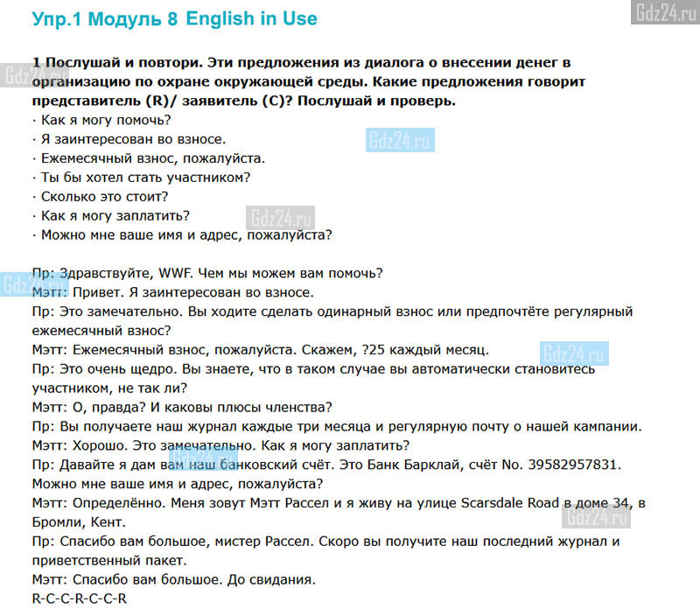Image resolution: width=700 pixels, height=616 pixels.
Task: Click line 'Пр: Спасибо вам большое, мистер Рассел.'
Action: click(325, 542)
